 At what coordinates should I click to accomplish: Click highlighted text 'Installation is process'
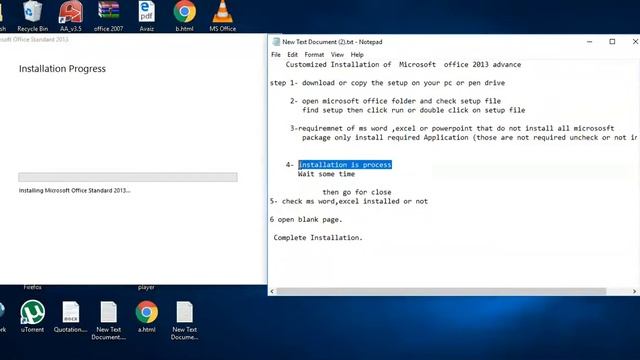coord(345,164)
